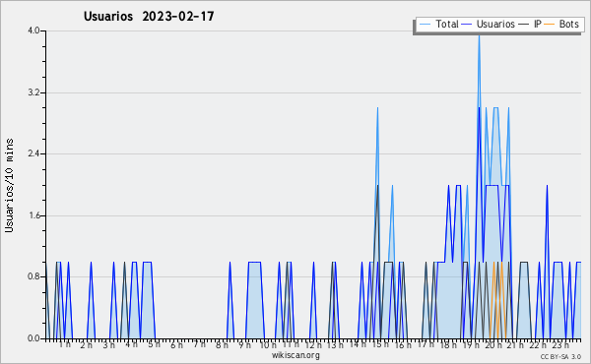Image resolution: width=591 pixels, height=364 pixels.
Task: Click the '0.0' y-axis value
Action: (33, 338)
